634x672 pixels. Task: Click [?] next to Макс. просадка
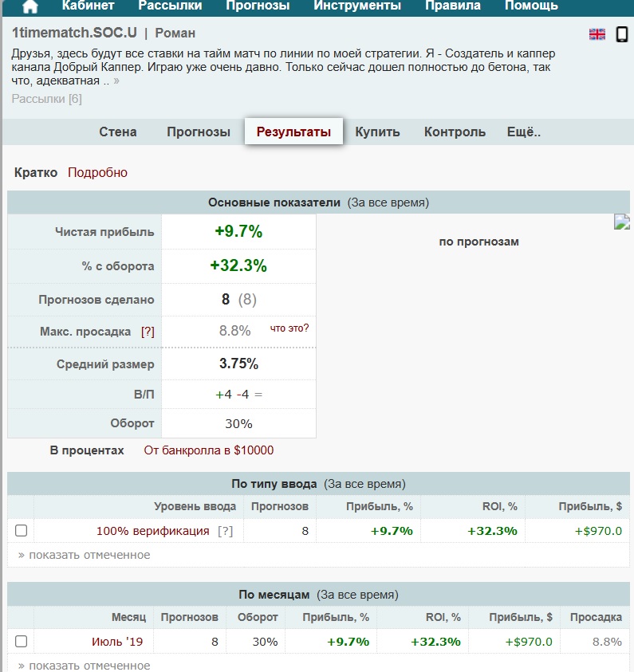coord(148,332)
